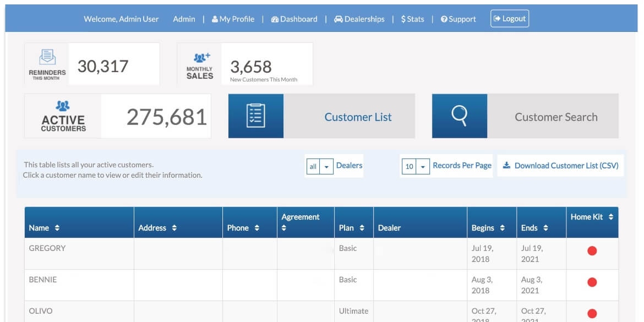Sort by the Plan column header

(x=362, y=228)
